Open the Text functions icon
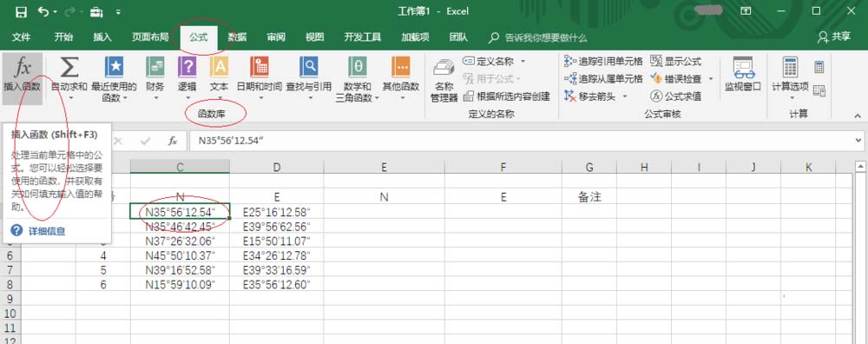 tap(219, 67)
